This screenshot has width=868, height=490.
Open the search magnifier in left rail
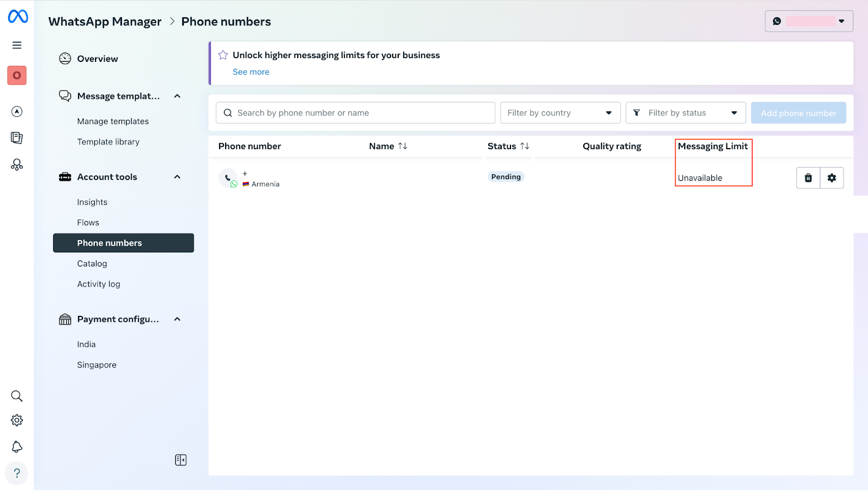pos(17,396)
